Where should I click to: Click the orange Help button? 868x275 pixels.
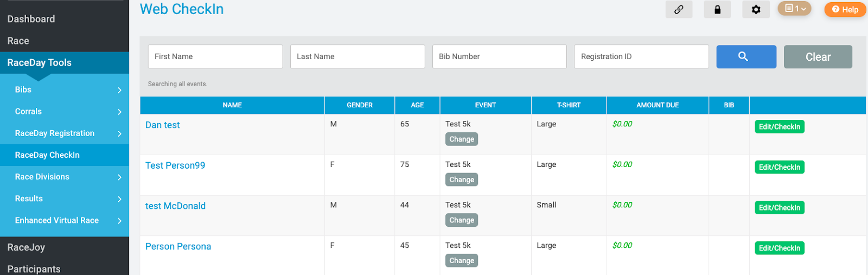point(845,9)
